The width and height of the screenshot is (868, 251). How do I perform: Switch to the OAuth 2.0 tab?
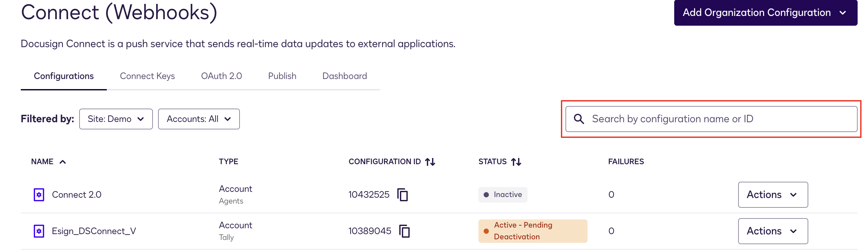221,76
